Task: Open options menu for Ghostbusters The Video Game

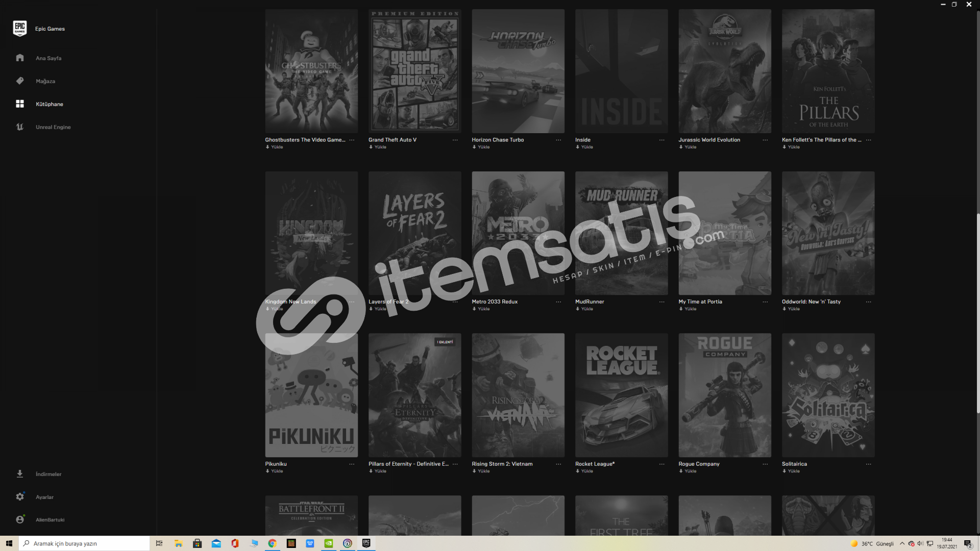Action: pyautogui.click(x=352, y=140)
